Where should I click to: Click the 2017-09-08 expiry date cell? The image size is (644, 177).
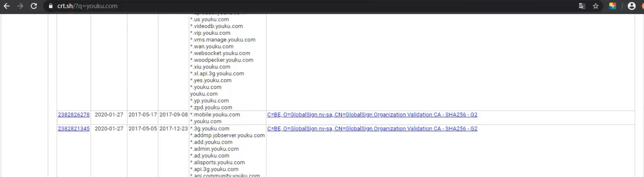pos(174,115)
